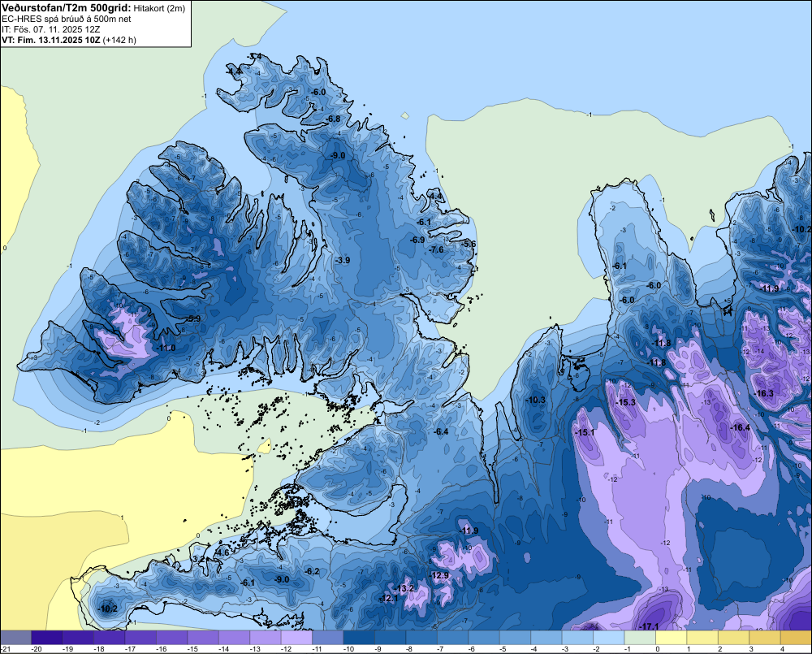Click the yellow legend swatch labeled 0
Image resolution: width=812 pixels, height=654 pixels.
click(x=672, y=637)
